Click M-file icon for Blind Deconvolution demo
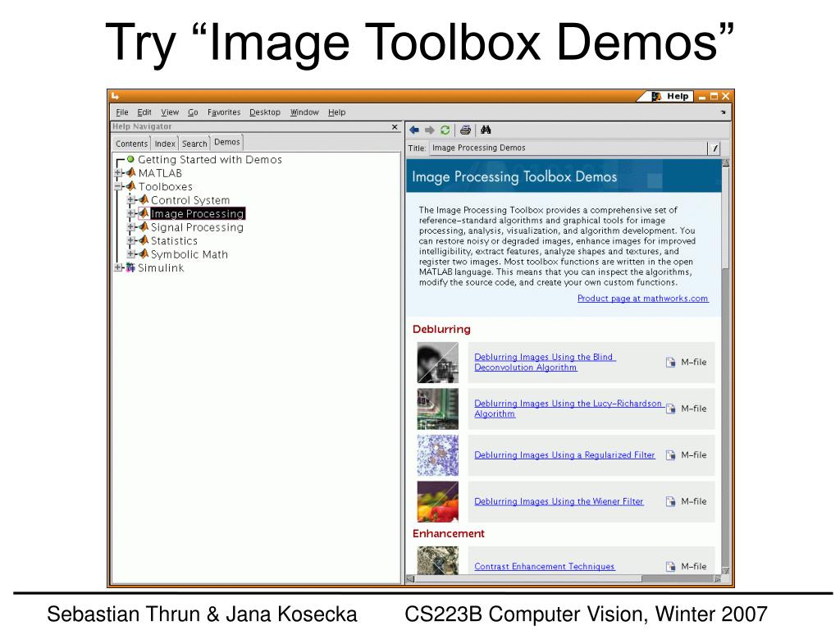This screenshot has height=630, width=840. click(670, 362)
